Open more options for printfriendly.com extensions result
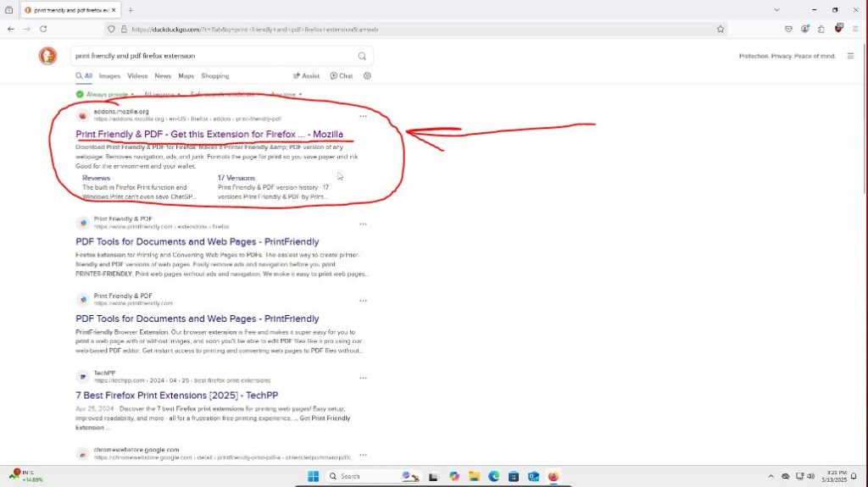The image size is (868, 487). (x=363, y=224)
